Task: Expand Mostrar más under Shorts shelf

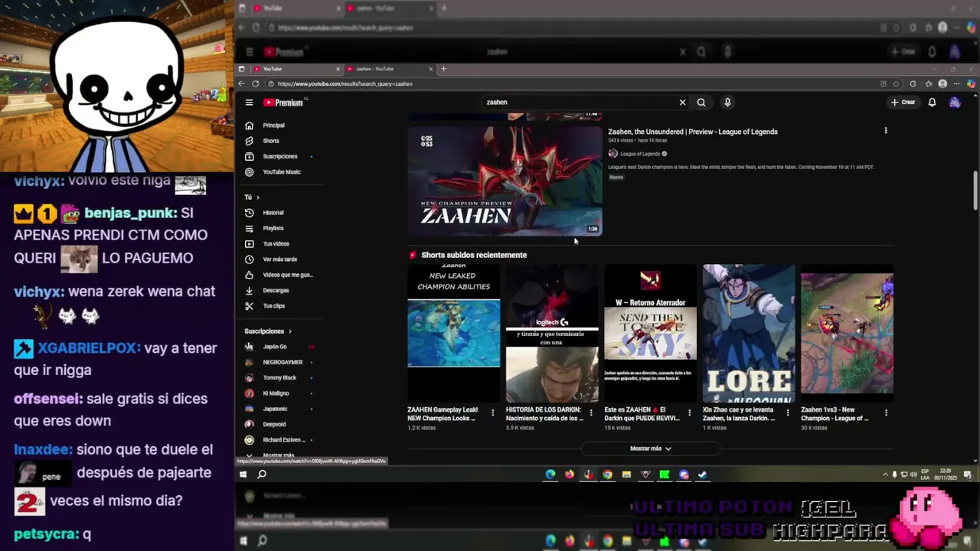Action: pyautogui.click(x=650, y=448)
